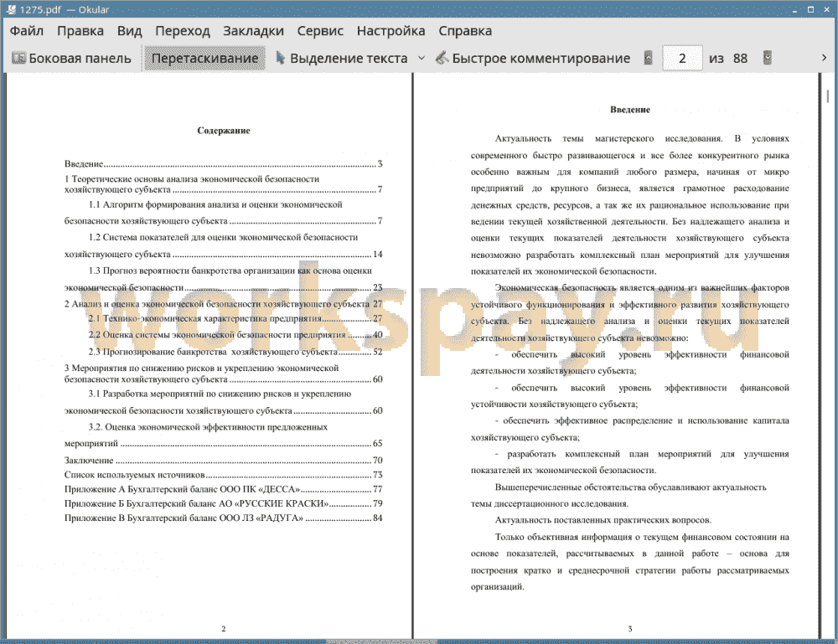Click contents entry 'Приложение В Бухгалтерский баланс'
The width and height of the screenshot is (838, 644).
[224, 518]
